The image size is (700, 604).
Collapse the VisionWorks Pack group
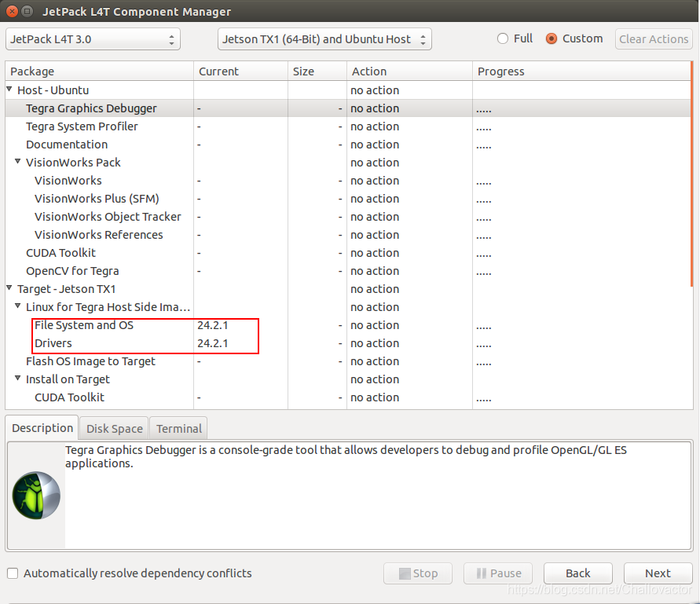(18, 162)
